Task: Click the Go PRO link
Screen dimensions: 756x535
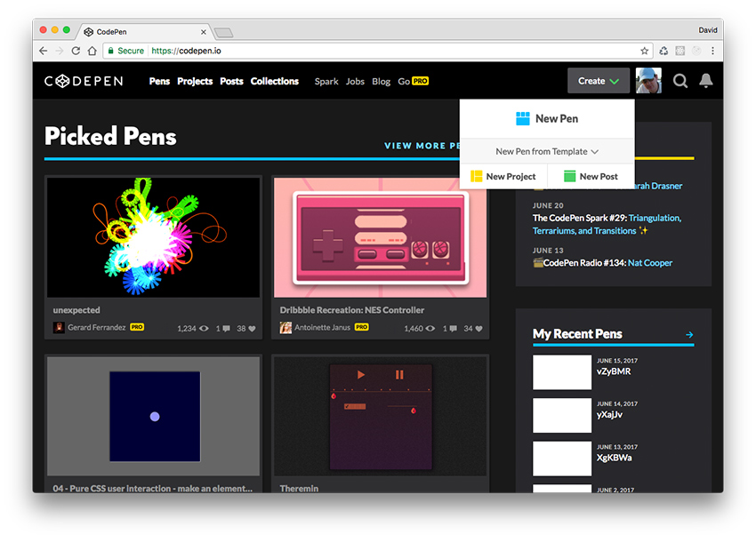Action: (x=414, y=81)
